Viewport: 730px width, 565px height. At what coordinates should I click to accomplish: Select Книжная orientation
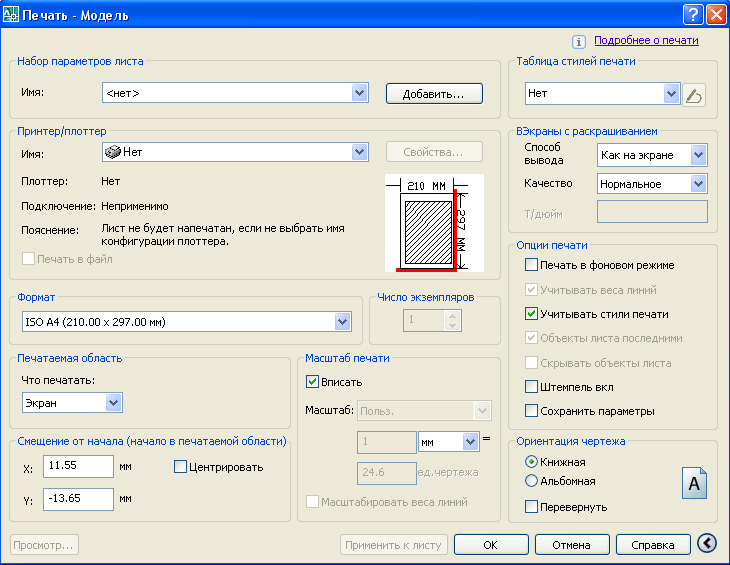[x=531, y=462]
